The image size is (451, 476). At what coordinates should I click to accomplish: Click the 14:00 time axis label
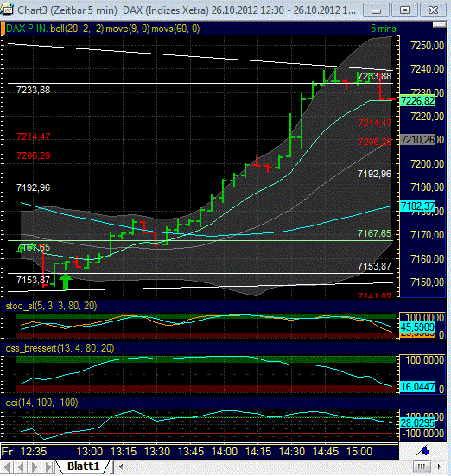(x=225, y=452)
